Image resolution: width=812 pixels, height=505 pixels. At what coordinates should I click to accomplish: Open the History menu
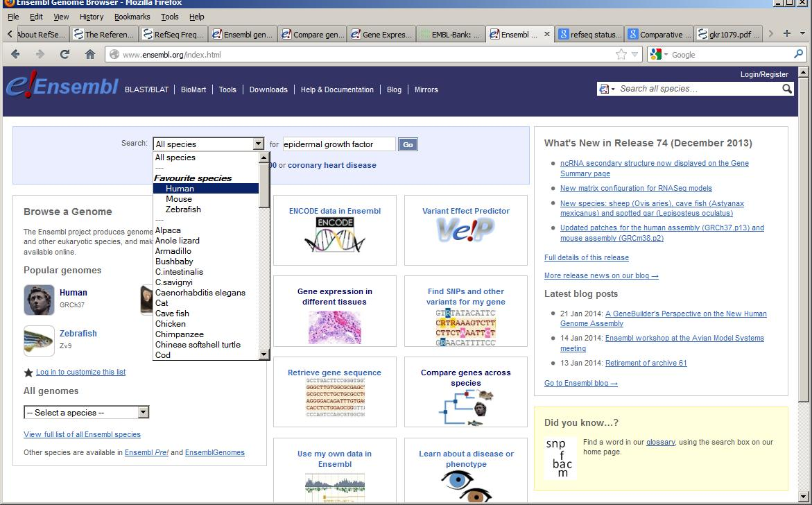[92, 17]
